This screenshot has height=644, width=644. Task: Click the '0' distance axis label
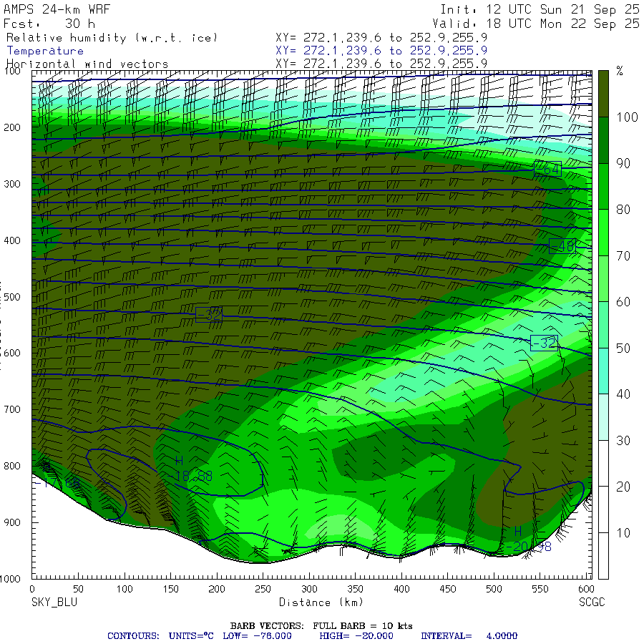point(32,589)
